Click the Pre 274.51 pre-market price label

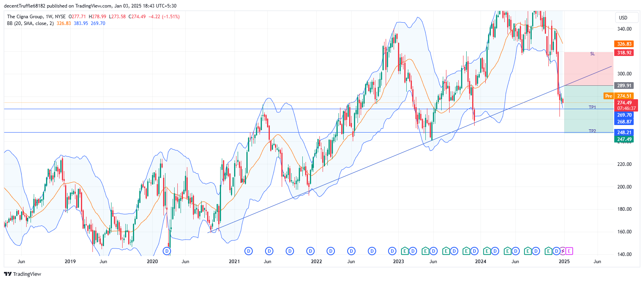pyautogui.click(x=619, y=96)
